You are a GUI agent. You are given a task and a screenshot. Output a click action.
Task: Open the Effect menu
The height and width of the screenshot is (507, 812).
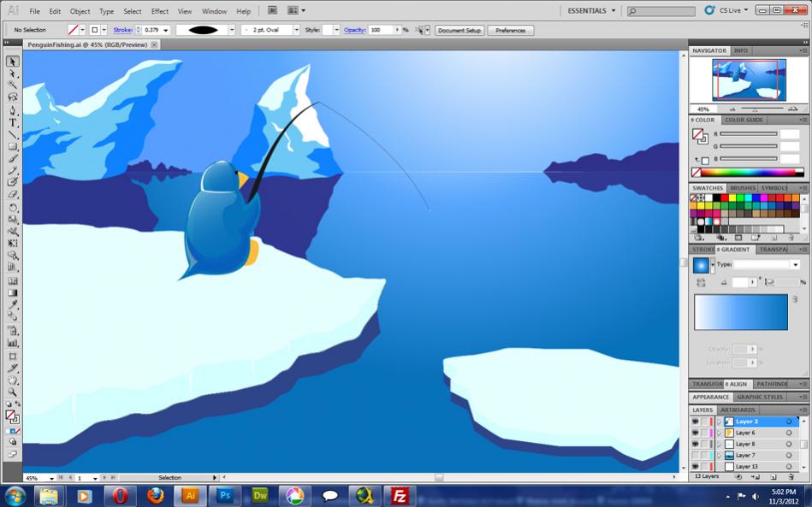pos(159,11)
